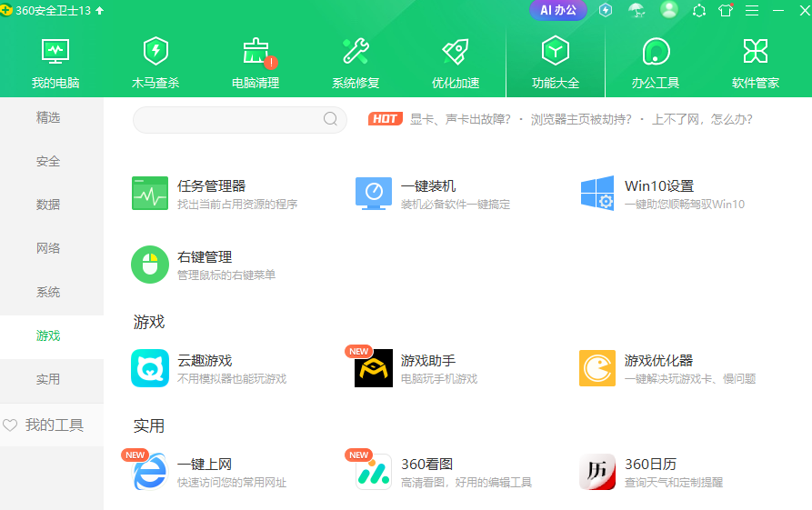Select 功能大全 cube icon

556,50
